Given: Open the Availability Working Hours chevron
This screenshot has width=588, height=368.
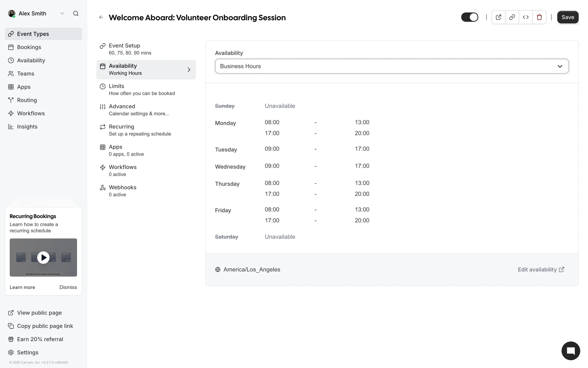Looking at the screenshot, I should tap(189, 70).
